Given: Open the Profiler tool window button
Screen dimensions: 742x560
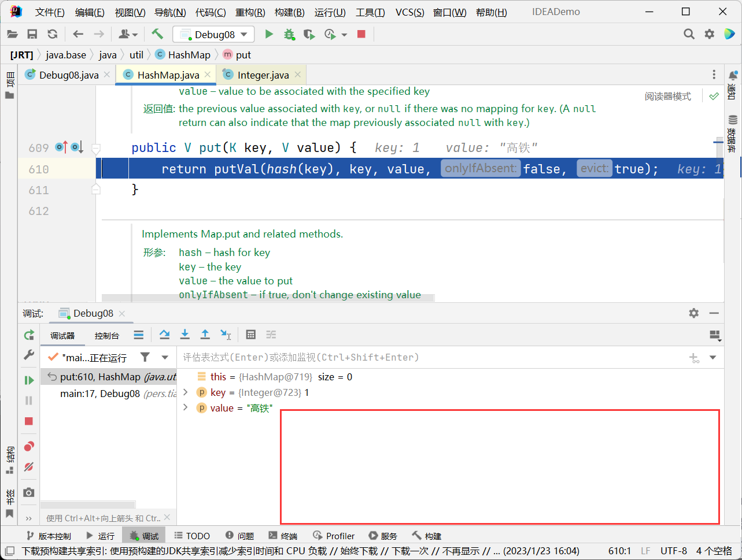Looking at the screenshot, I should coord(334,536).
